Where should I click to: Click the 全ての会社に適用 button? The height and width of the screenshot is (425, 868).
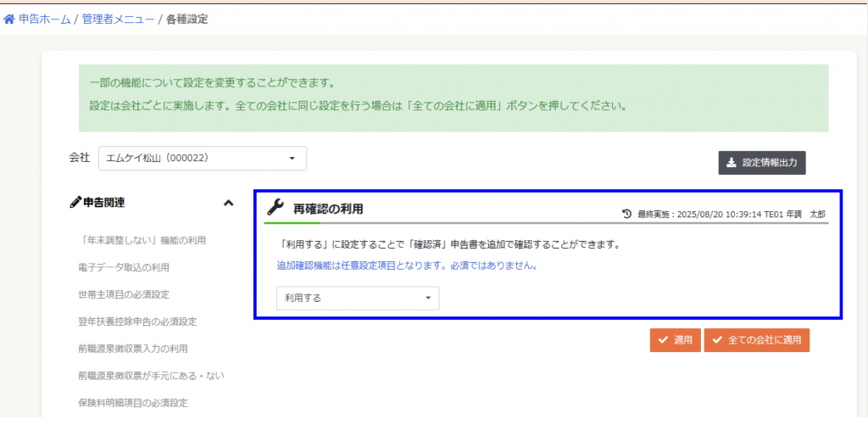(757, 340)
